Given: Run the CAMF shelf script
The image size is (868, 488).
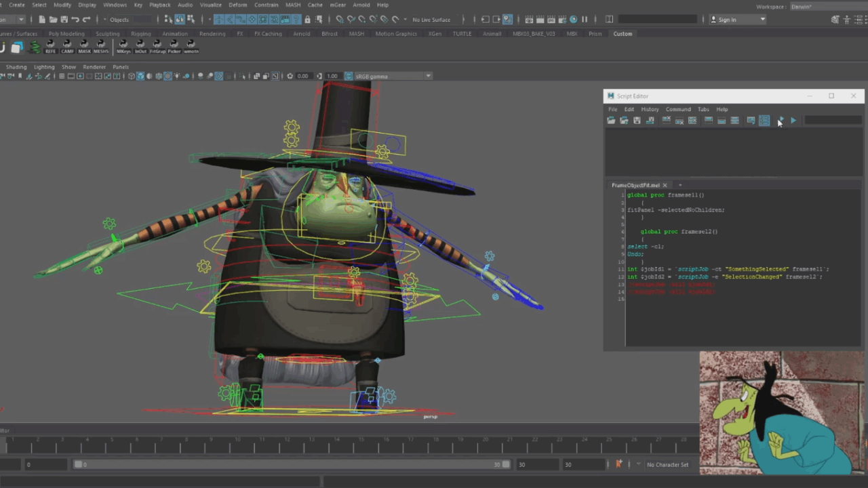Looking at the screenshot, I should click(x=68, y=47).
